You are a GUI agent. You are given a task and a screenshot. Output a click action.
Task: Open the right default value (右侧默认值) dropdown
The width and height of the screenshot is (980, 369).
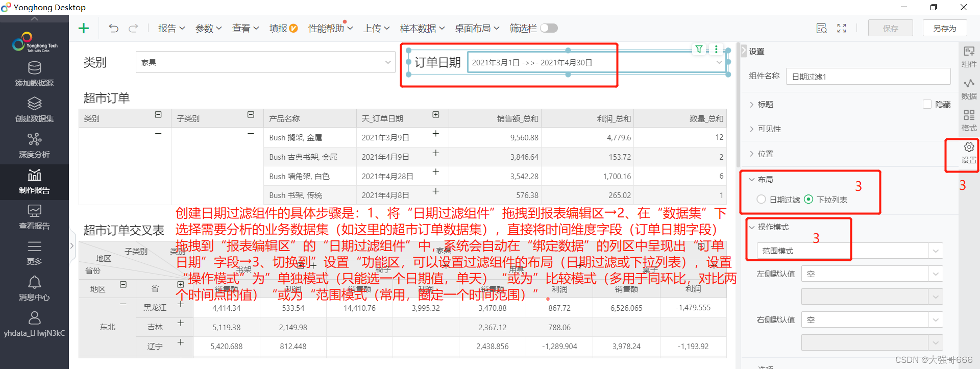click(x=872, y=320)
